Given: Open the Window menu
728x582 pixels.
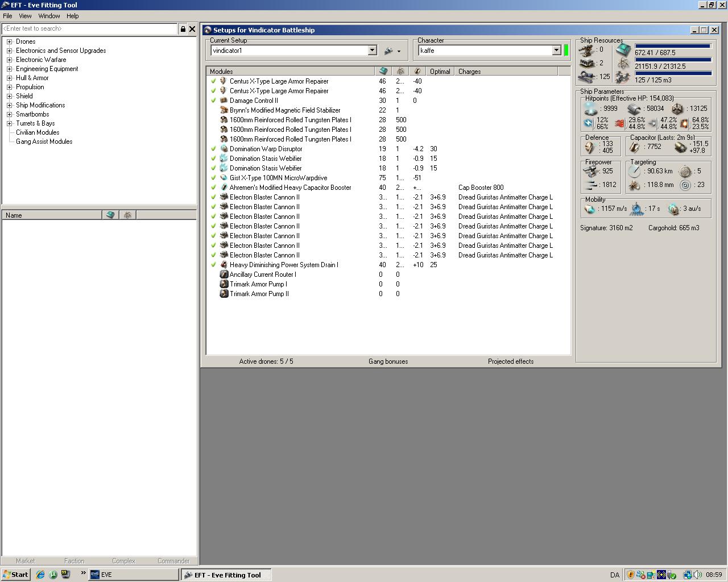Looking at the screenshot, I should tap(49, 16).
